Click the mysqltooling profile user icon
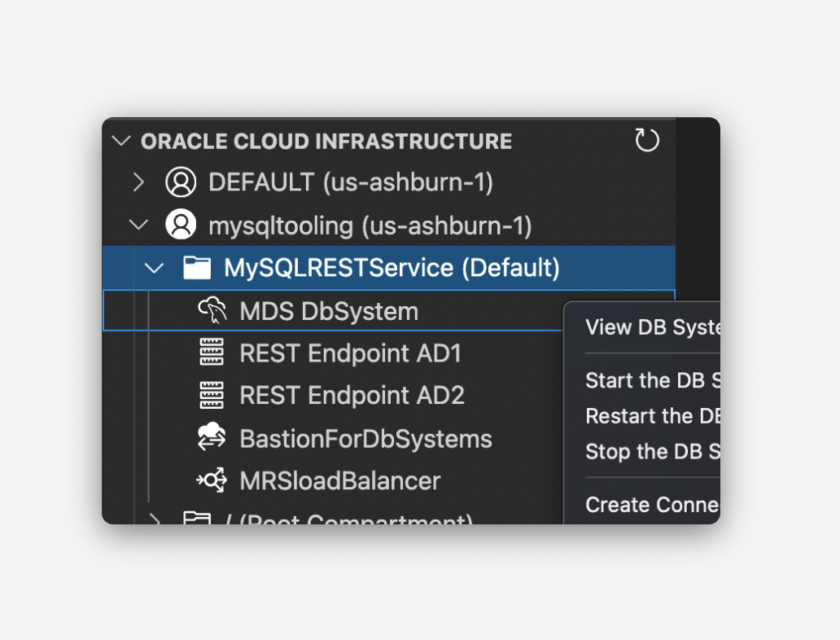Image resolution: width=840 pixels, height=640 pixels. click(x=180, y=225)
